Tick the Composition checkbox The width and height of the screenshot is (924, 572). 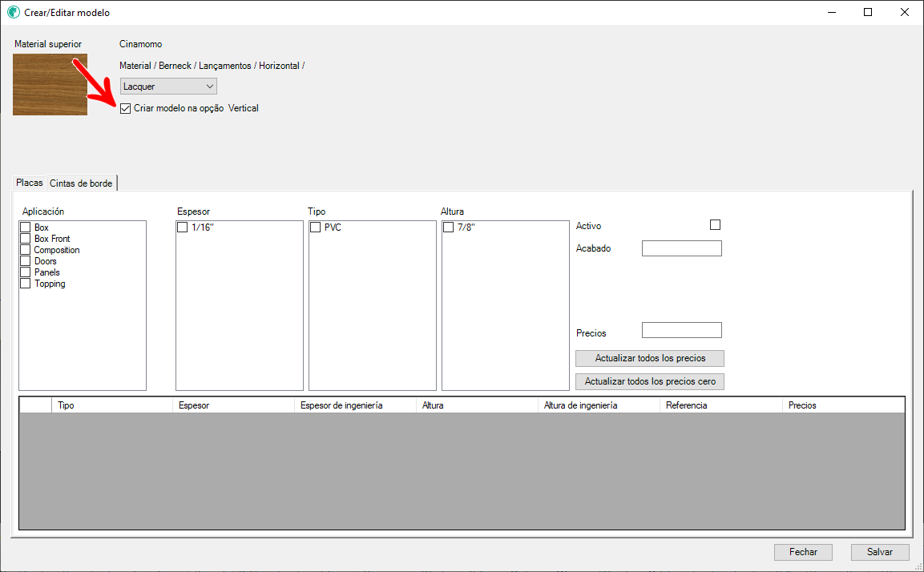[x=26, y=250]
